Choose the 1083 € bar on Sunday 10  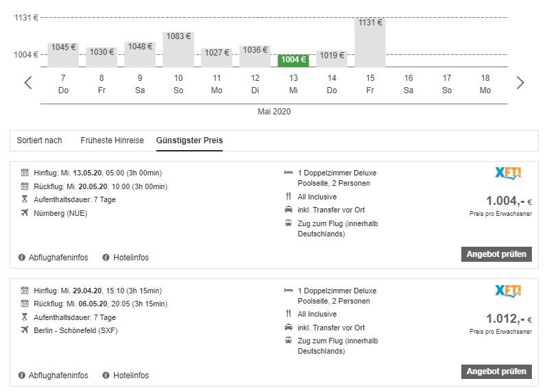[x=178, y=49]
